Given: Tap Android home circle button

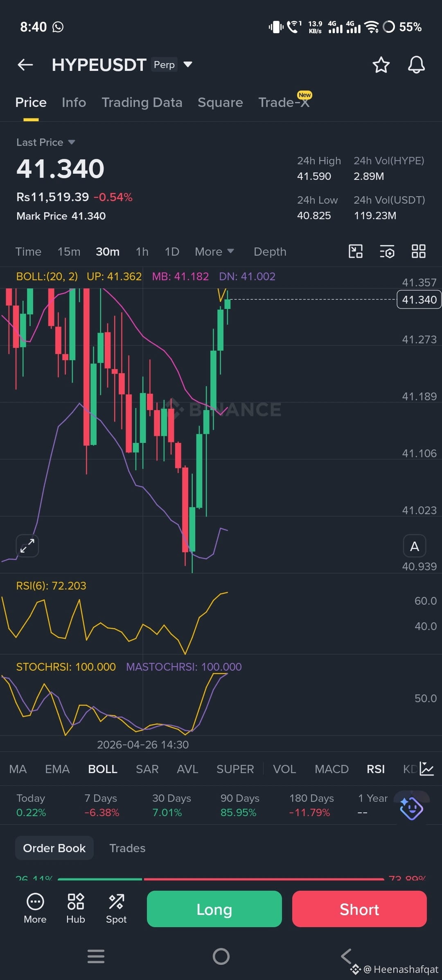Looking at the screenshot, I should pyautogui.click(x=221, y=956).
